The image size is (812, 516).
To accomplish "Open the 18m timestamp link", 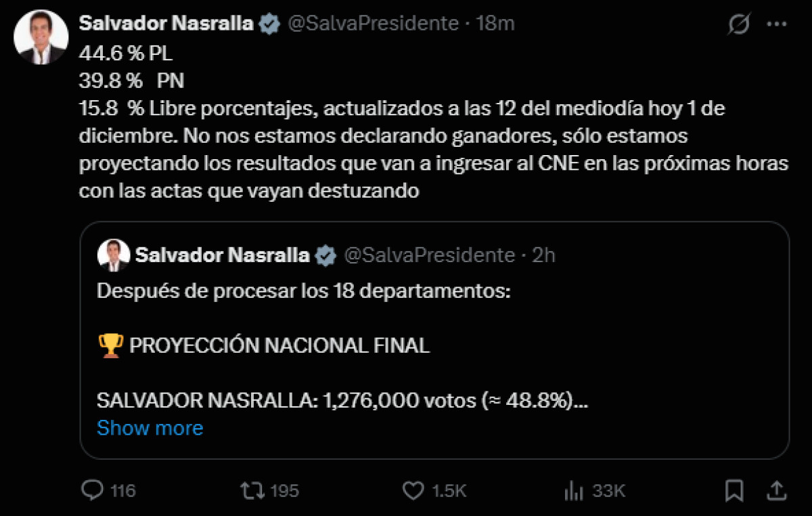I will point(496,24).
